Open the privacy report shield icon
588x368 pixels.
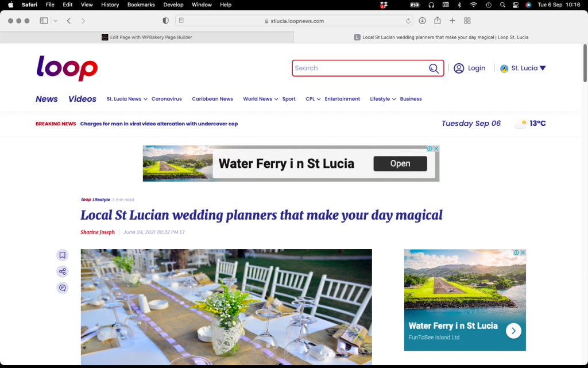(x=165, y=21)
